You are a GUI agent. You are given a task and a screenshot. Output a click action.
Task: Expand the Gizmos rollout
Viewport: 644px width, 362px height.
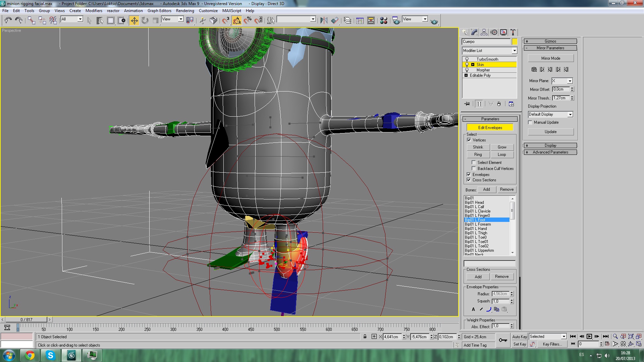(550, 41)
